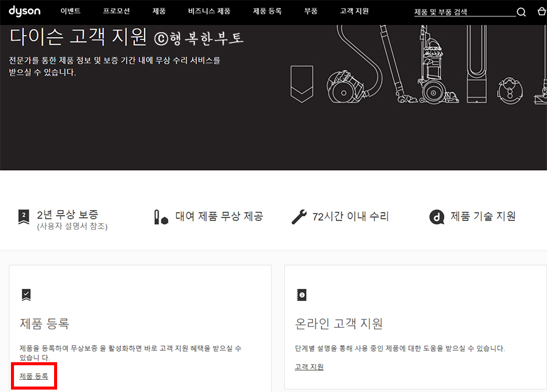Click the info notebook icon in 온라인 고객 지원 card
This screenshot has width=547, height=392.
tap(301, 295)
